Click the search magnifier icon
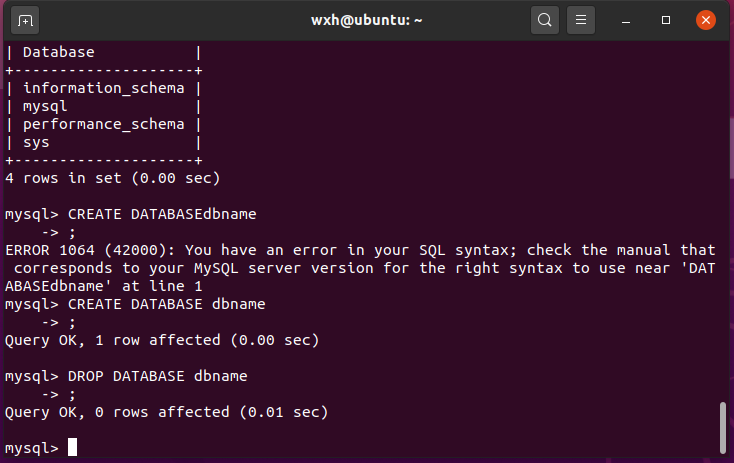The width and height of the screenshot is (734, 463). (544, 20)
